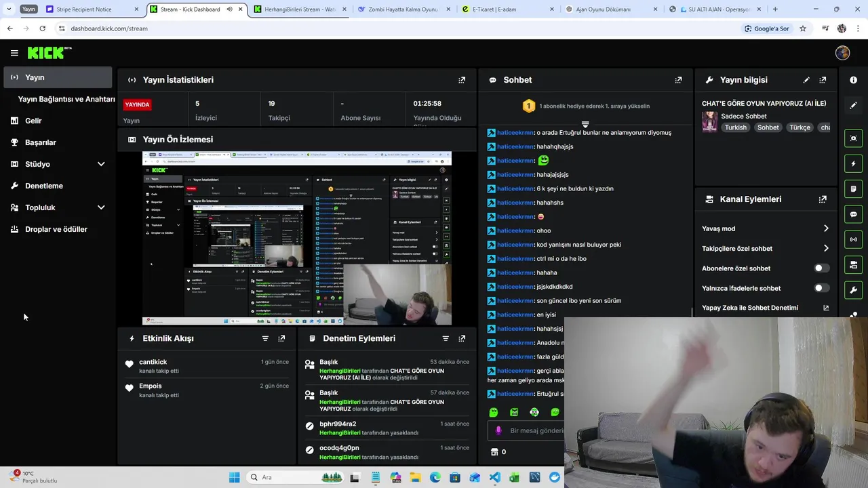Open the user profile avatar
The width and height of the screenshot is (868, 488).
pyautogui.click(x=842, y=53)
